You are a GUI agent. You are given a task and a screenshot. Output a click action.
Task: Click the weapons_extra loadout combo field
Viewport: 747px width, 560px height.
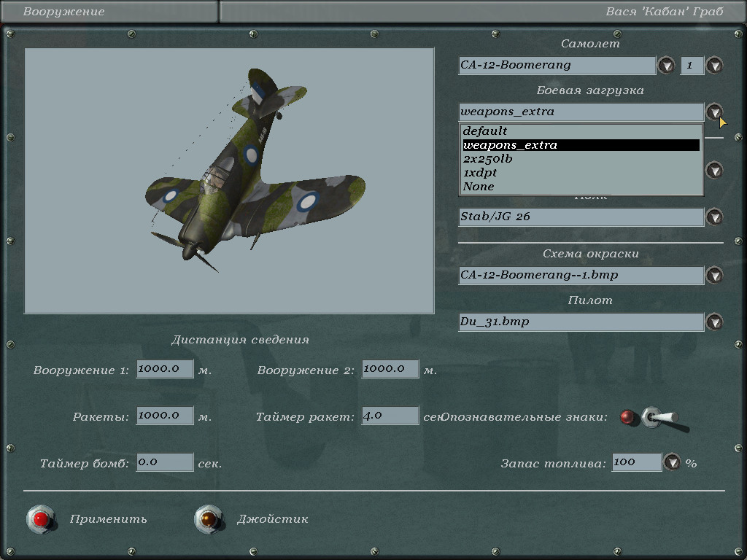(581, 112)
